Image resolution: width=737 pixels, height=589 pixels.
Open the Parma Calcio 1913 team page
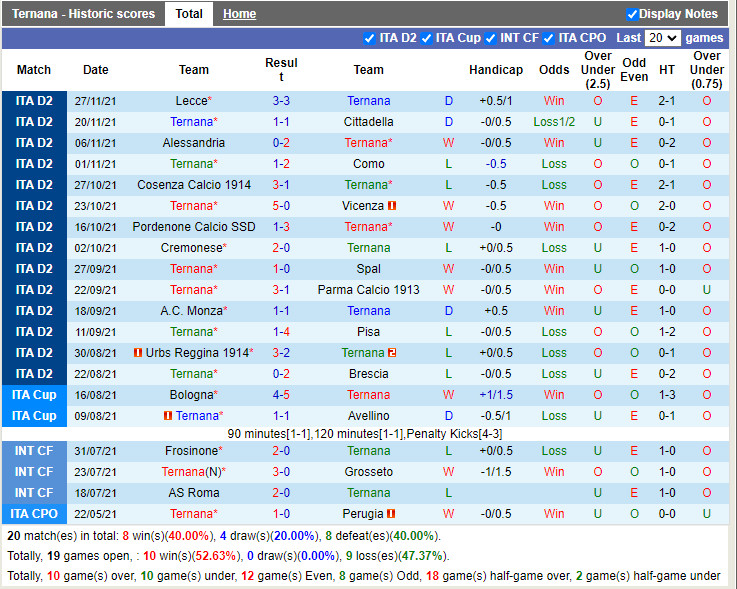[x=368, y=290]
